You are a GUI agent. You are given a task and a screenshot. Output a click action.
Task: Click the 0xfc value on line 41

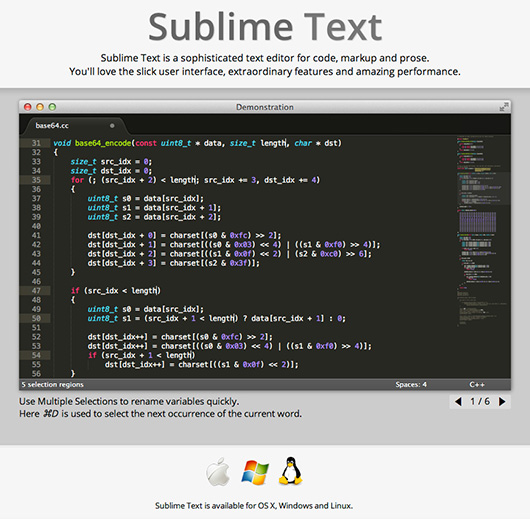click(x=238, y=235)
